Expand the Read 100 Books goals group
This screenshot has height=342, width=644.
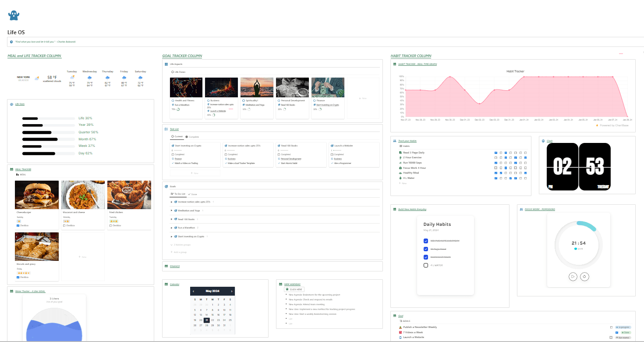click(172, 219)
